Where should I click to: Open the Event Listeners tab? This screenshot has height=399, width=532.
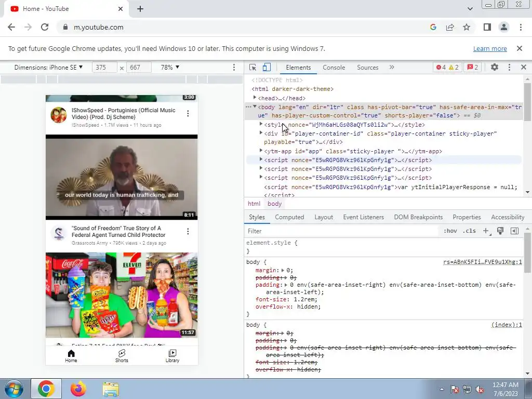(x=363, y=217)
